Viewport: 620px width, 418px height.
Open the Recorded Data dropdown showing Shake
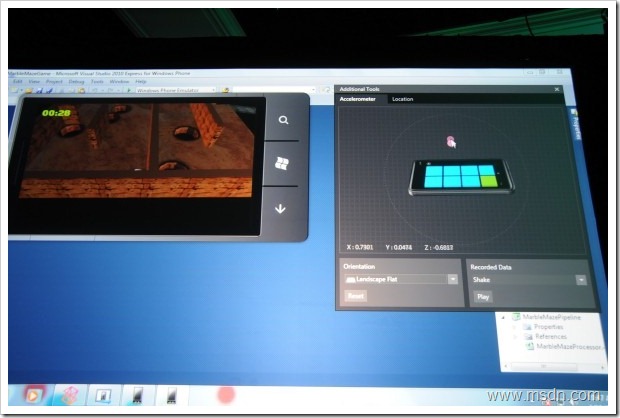pyautogui.click(x=529, y=280)
